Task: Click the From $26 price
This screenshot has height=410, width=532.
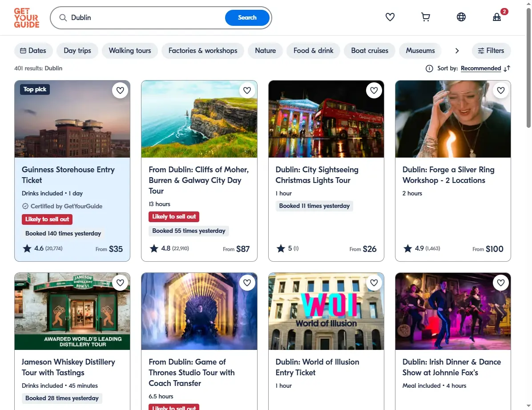Action: coord(363,249)
